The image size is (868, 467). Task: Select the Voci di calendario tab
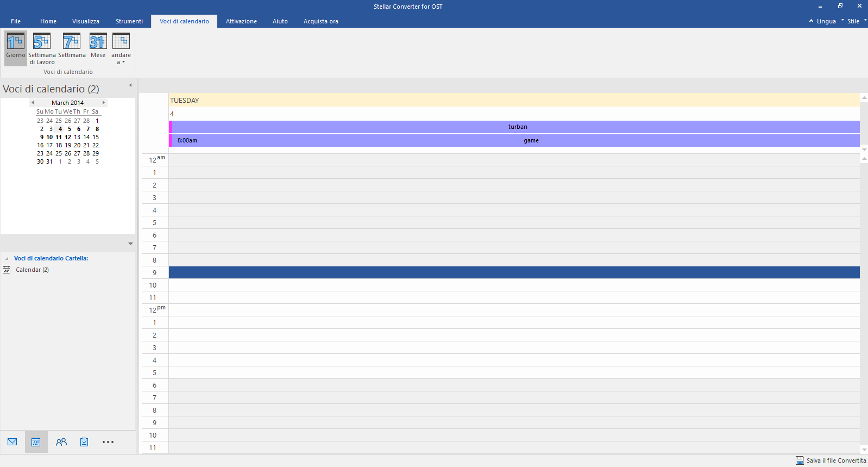[184, 21]
